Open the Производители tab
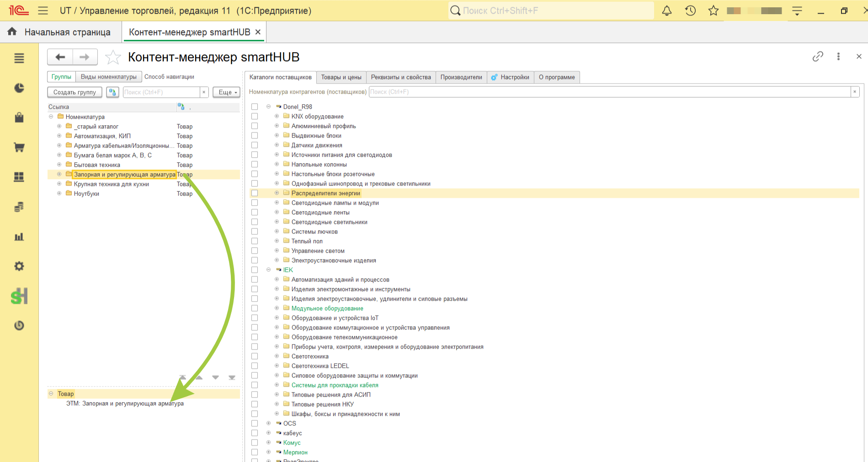The width and height of the screenshot is (868, 462). click(461, 77)
